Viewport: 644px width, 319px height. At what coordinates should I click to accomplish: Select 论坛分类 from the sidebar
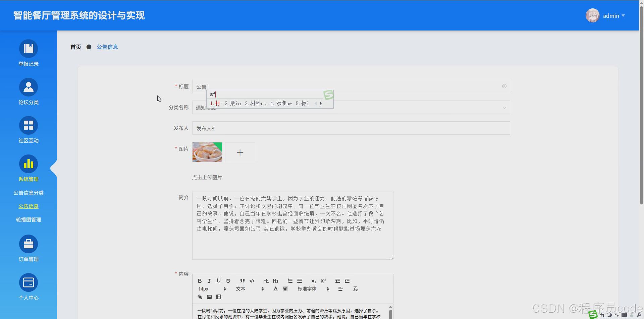(x=29, y=91)
